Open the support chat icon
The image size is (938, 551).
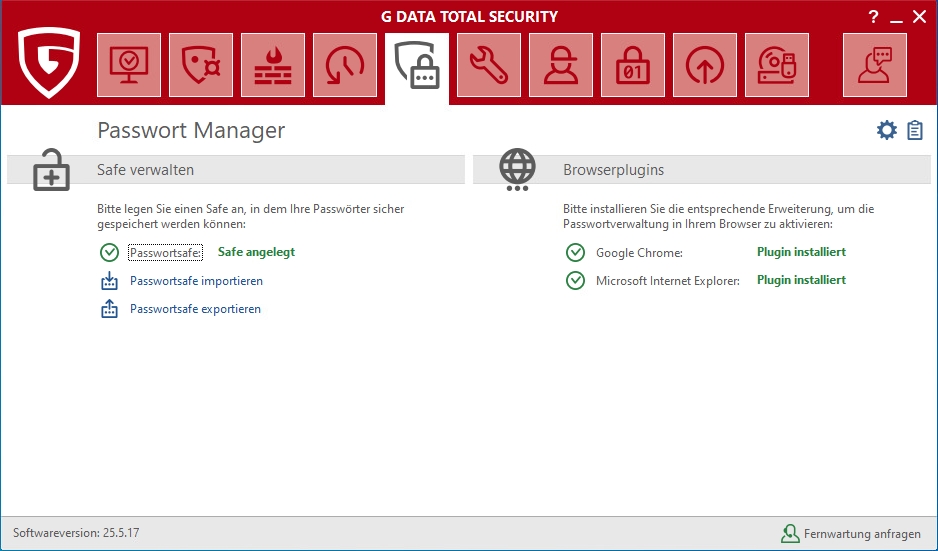875,65
